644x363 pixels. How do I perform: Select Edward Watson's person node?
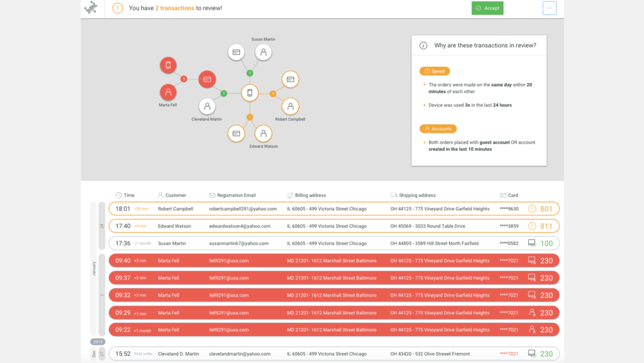[x=263, y=134]
